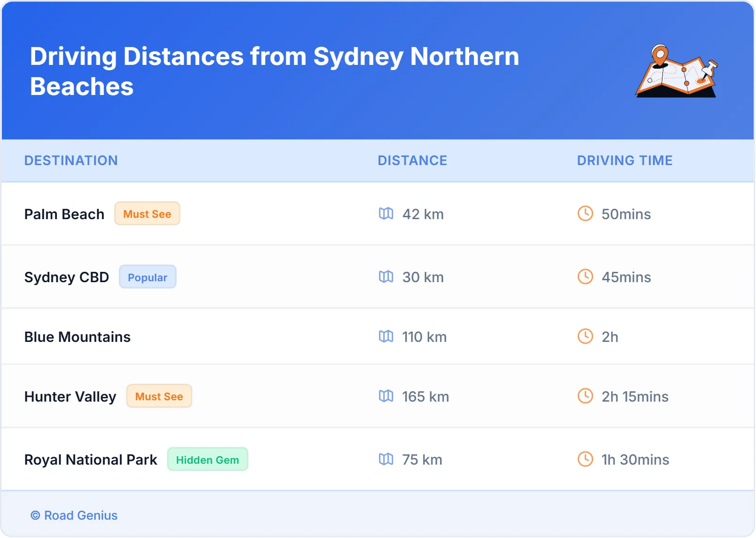Click the clock icon beside 2h
756x538 pixels.
click(x=585, y=336)
